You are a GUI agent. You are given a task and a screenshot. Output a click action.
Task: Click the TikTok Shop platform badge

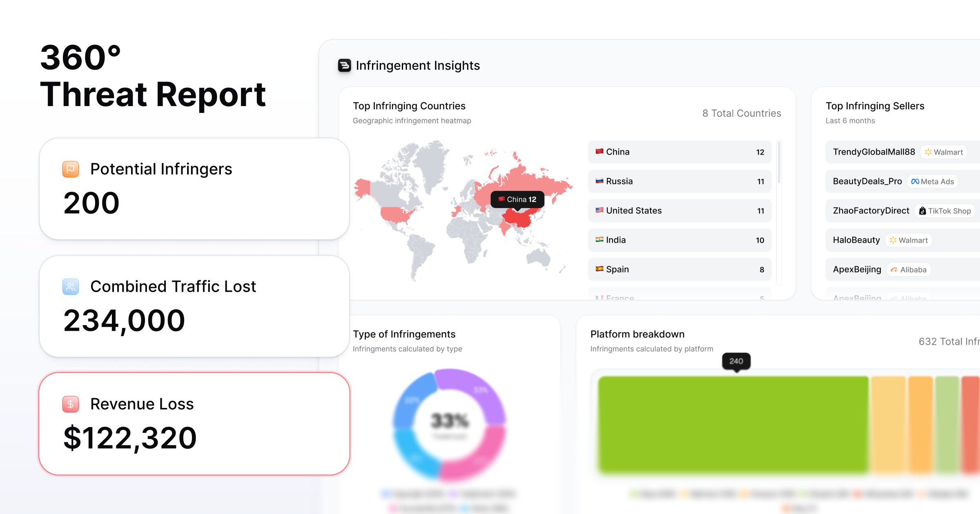[x=945, y=211]
